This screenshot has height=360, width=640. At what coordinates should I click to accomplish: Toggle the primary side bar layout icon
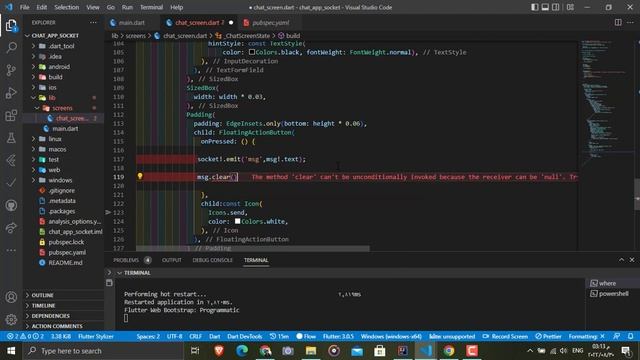tap(535, 7)
